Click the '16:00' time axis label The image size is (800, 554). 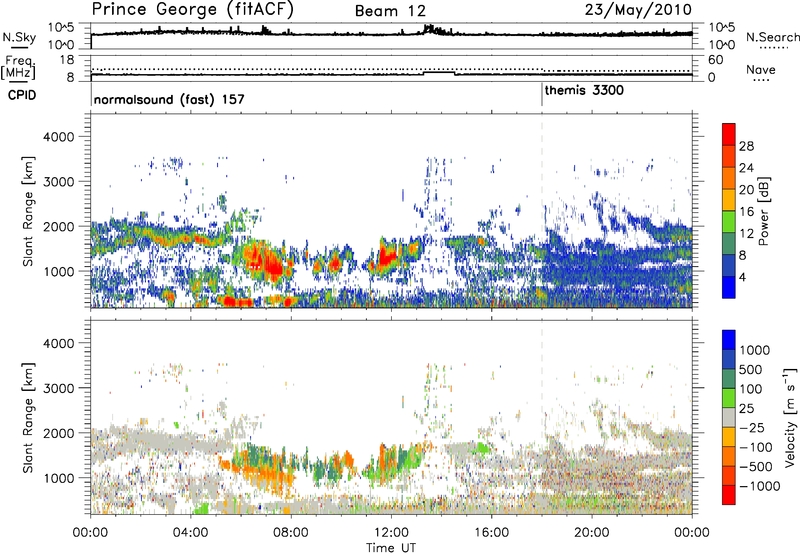click(491, 533)
